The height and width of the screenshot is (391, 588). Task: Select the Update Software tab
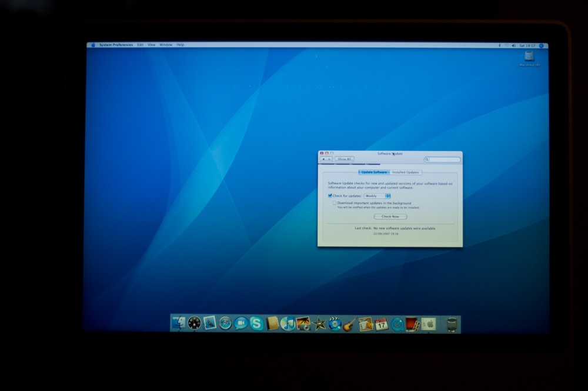pyautogui.click(x=374, y=172)
